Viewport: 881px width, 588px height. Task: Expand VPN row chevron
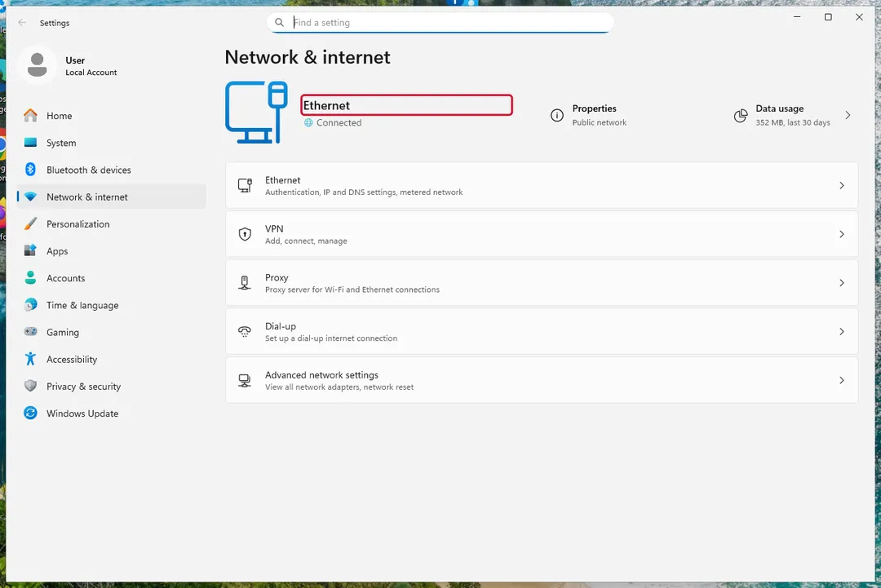click(x=842, y=234)
